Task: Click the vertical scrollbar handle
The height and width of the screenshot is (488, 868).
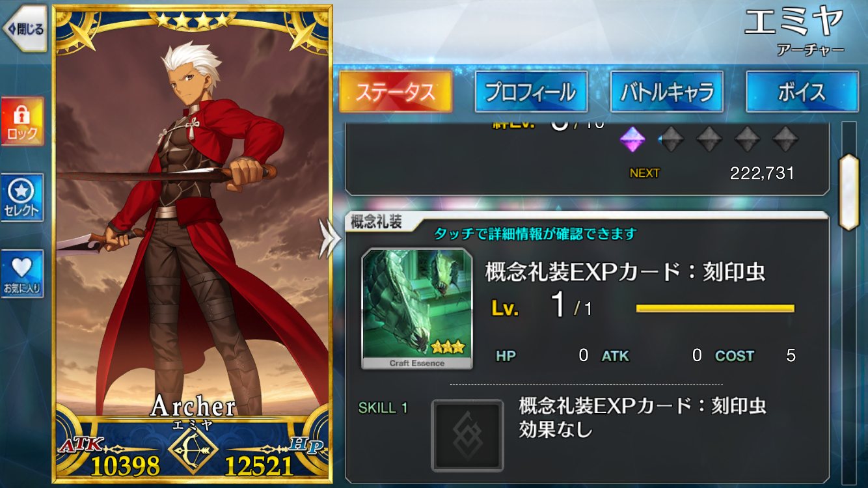Action: point(849,192)
